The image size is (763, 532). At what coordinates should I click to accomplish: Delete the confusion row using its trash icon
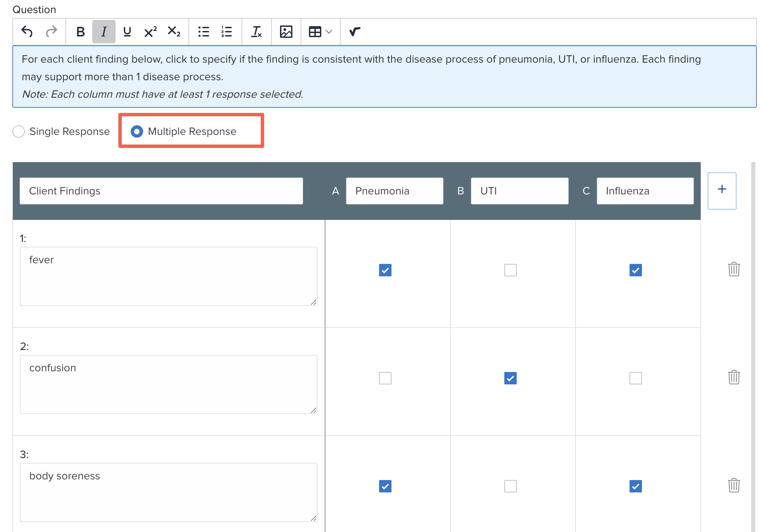tap(734, 377)
